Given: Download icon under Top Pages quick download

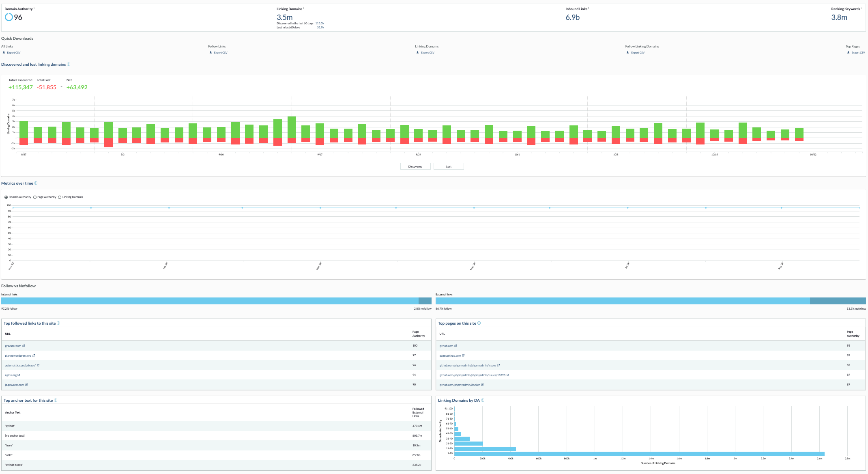Looking at the screenshot, I should click(x=848, y=53).
